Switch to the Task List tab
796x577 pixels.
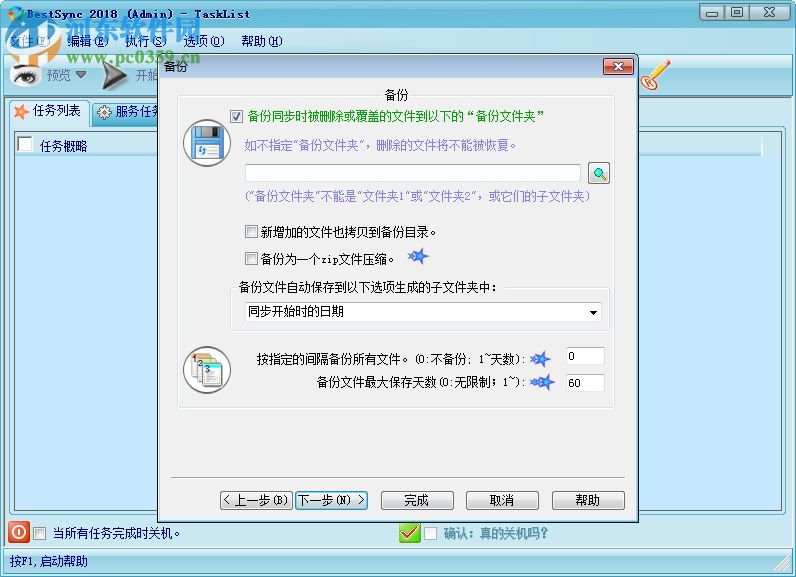(50, 111)
